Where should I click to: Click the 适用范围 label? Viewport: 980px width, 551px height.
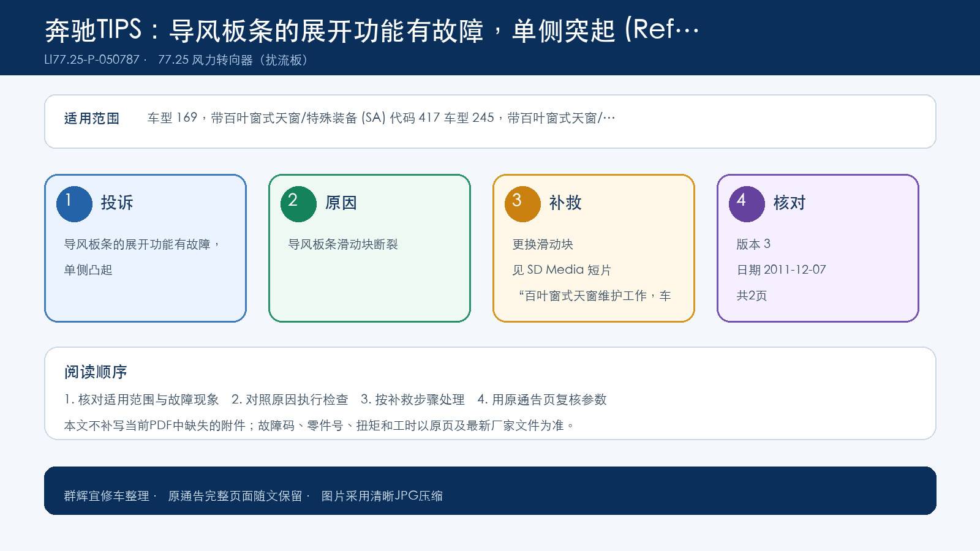(92, 119)
